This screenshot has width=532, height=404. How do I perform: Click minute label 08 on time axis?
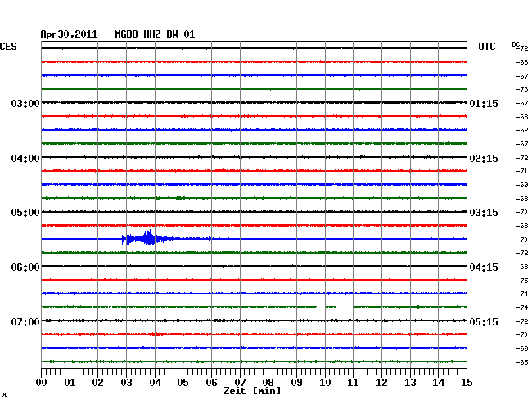(268, 382)
